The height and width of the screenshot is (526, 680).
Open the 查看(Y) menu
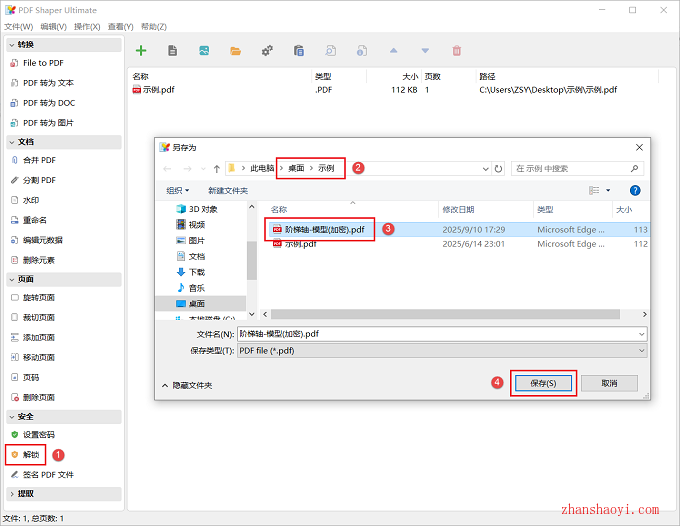pos(121,26)
